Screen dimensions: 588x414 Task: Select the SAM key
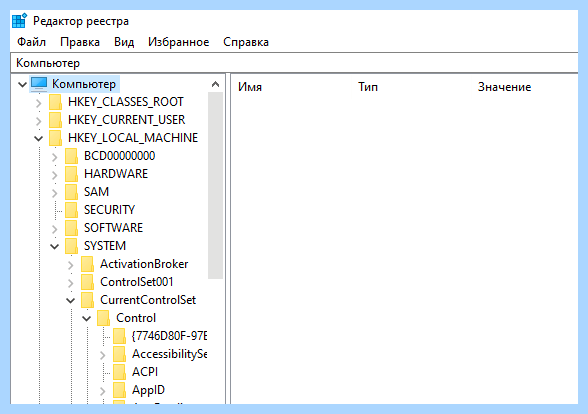pyautogui.click(x=96, y=192)
